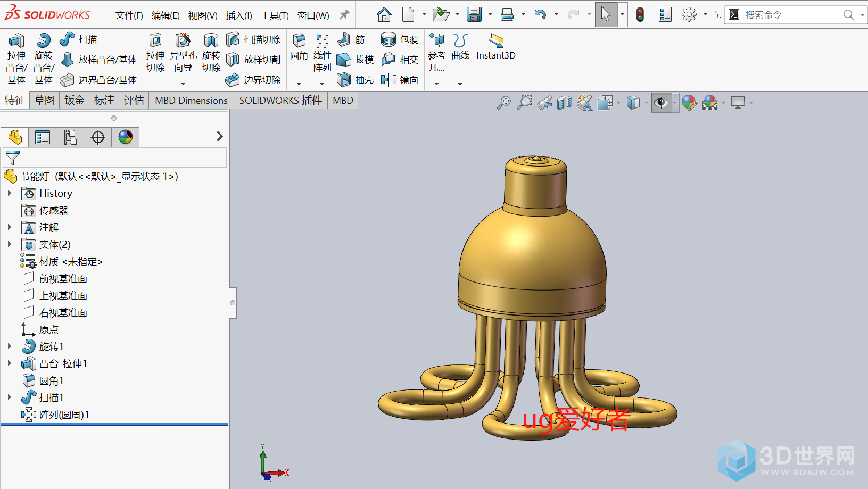Viewport: 868px width, 489px height.
Task: Click the Intersect (相交) tool
Action: (400, 60)
